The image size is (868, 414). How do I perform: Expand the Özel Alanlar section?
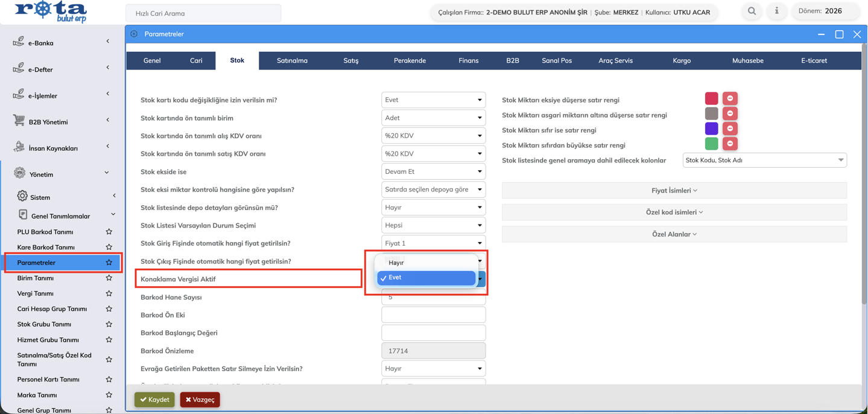click(x=674, y=234)
